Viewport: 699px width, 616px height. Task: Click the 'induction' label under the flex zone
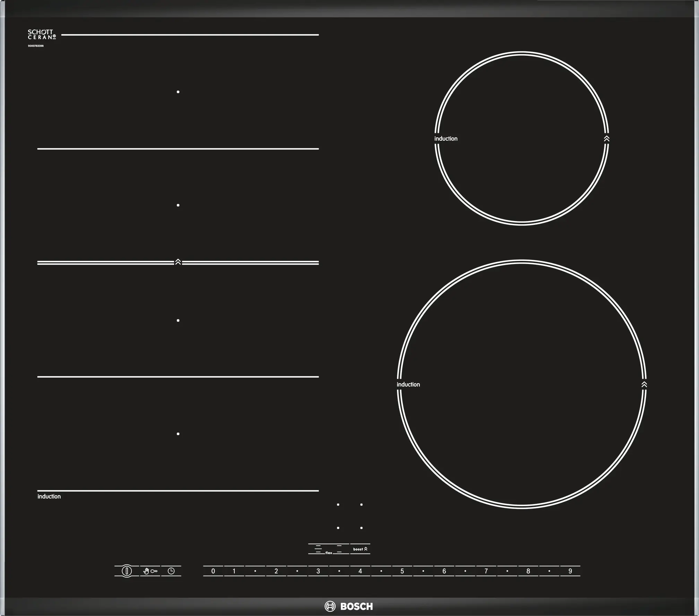[49, 496]
